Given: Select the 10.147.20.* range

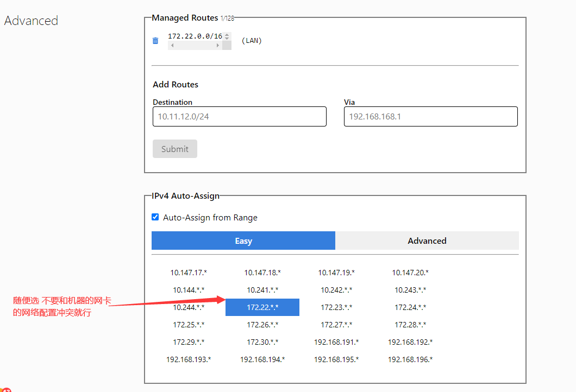Looking at the screenshot, I should coord(410,273).
